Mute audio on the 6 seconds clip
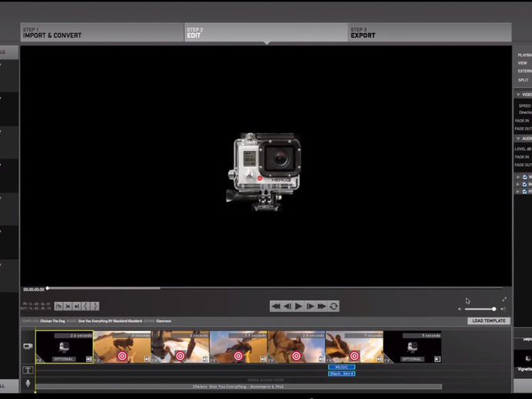 coord(205,359)
